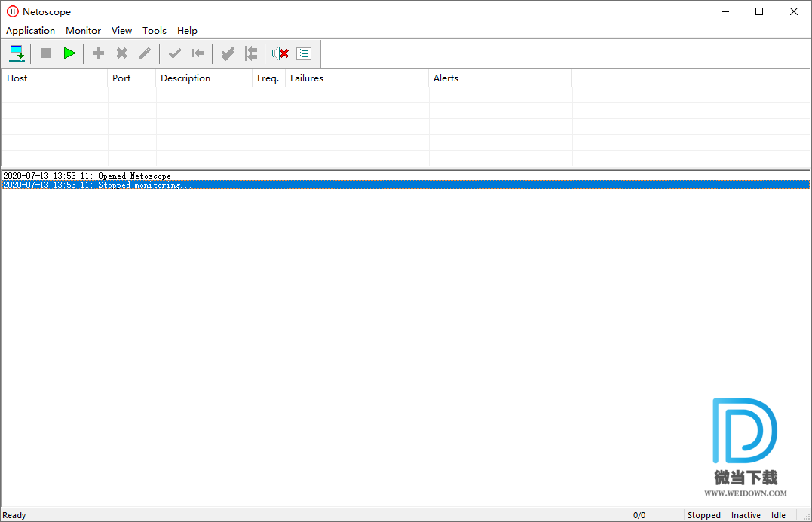The width and height of the screenshot is (812, 522).
Task: Open the Monitor menu
Action: pyautogui.click(x=84, y=31)
